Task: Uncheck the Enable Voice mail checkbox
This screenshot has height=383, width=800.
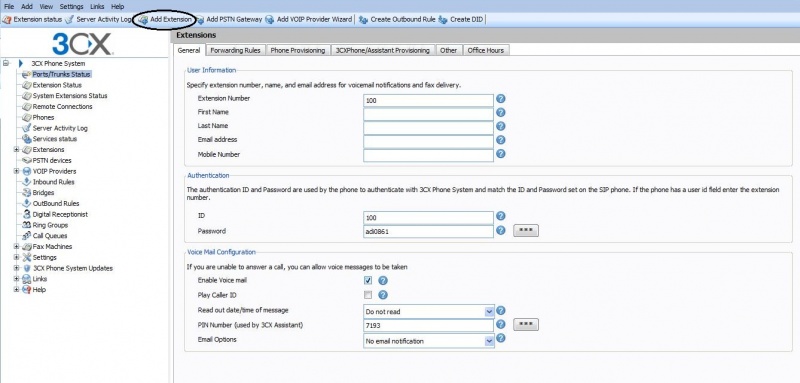Action: tap(368, 280)
